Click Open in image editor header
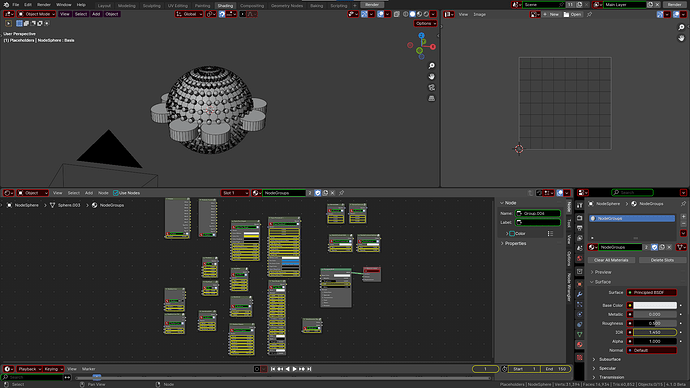690x388 pixels. [573, 15]
